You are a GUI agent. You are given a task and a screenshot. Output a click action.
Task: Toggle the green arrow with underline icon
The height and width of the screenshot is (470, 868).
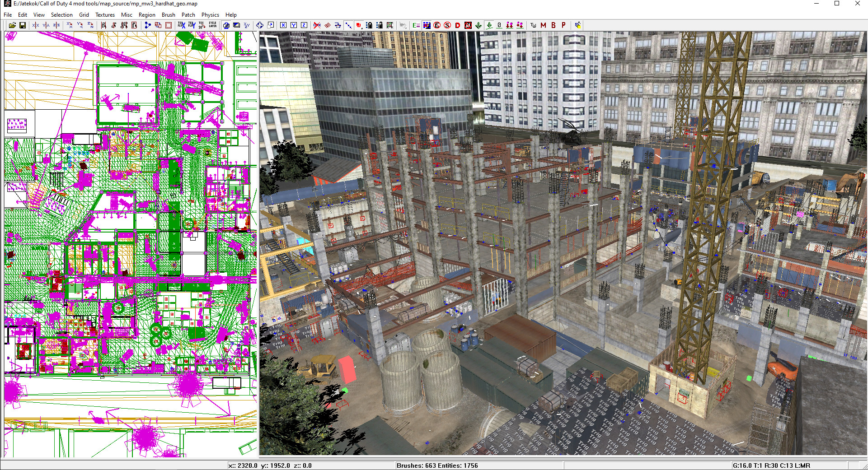click(x=489, y=25)
